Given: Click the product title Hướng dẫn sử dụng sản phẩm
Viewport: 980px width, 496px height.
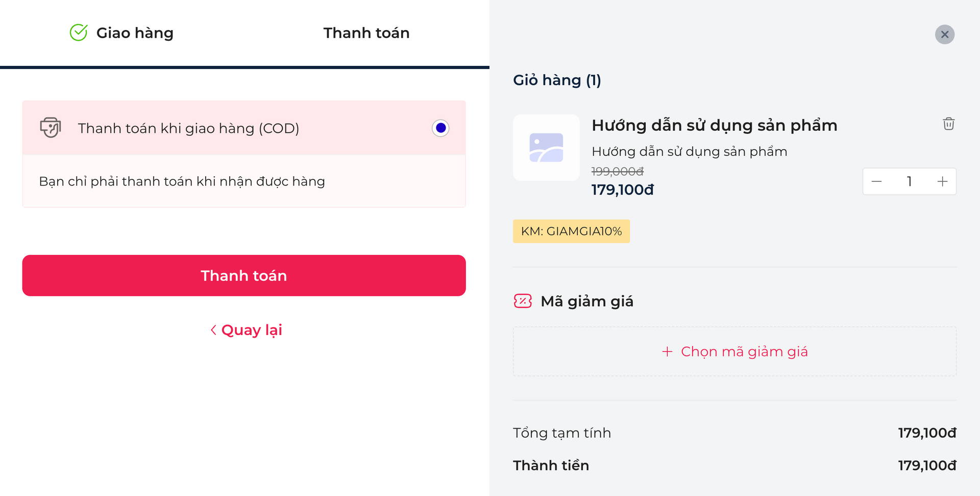Looking at the screenshot, I should tap(714, 125).
